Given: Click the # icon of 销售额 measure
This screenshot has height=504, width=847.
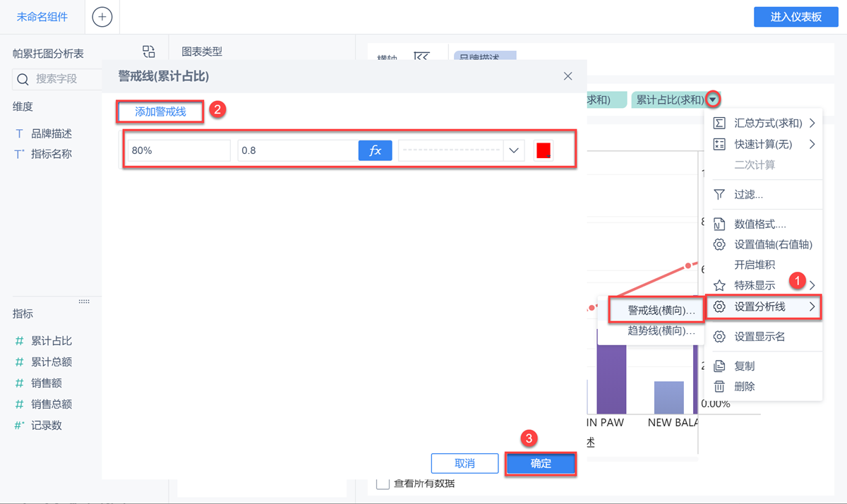Looking at the screenshot, I should coord(19,383).
